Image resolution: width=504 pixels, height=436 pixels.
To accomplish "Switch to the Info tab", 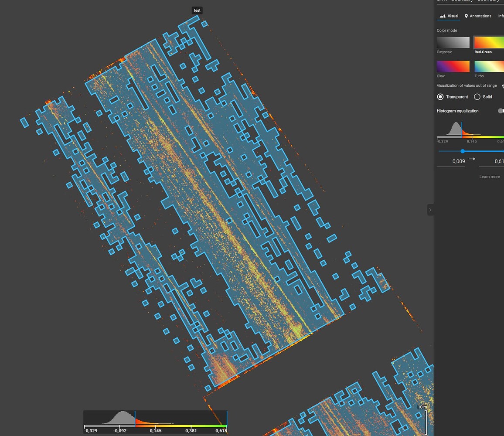I will point(501,16).
